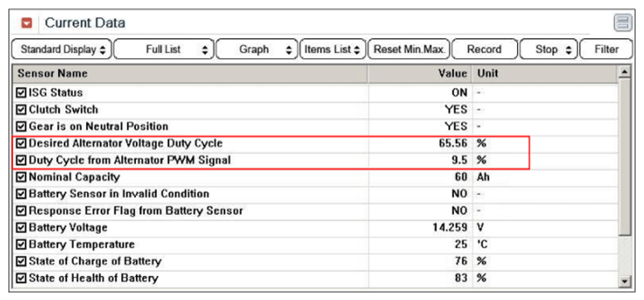Click the 14.259 battery voltage value
Screen dimensions: 644x300
pos(450,228)
